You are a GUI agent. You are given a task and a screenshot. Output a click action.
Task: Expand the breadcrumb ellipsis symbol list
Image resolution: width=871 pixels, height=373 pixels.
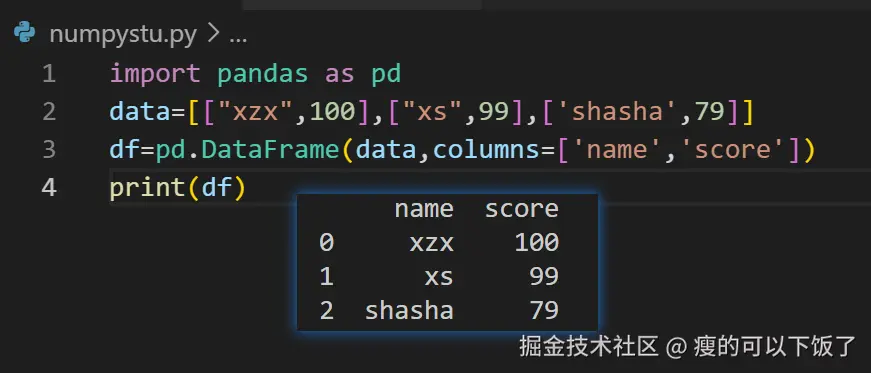[x=238, y=37]
